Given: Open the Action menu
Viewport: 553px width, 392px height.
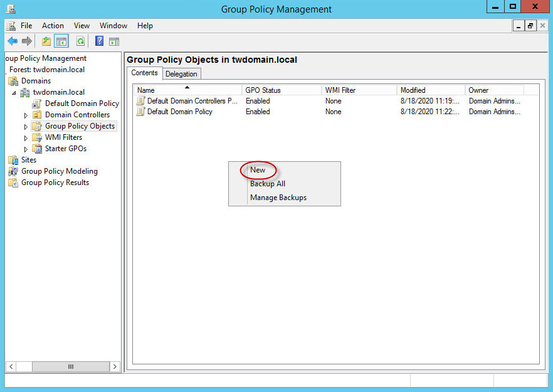Looking at the screenshot, I should tap(52, 26).
